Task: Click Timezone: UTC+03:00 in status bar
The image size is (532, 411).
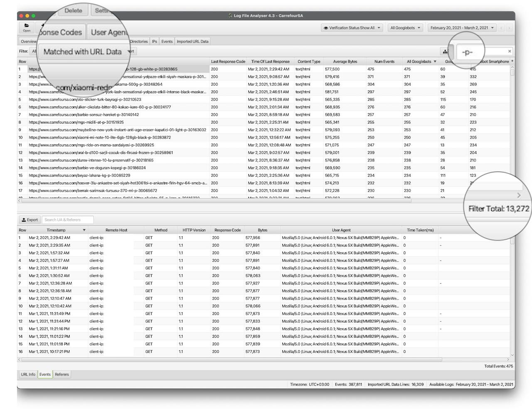Action: point(310,384)
